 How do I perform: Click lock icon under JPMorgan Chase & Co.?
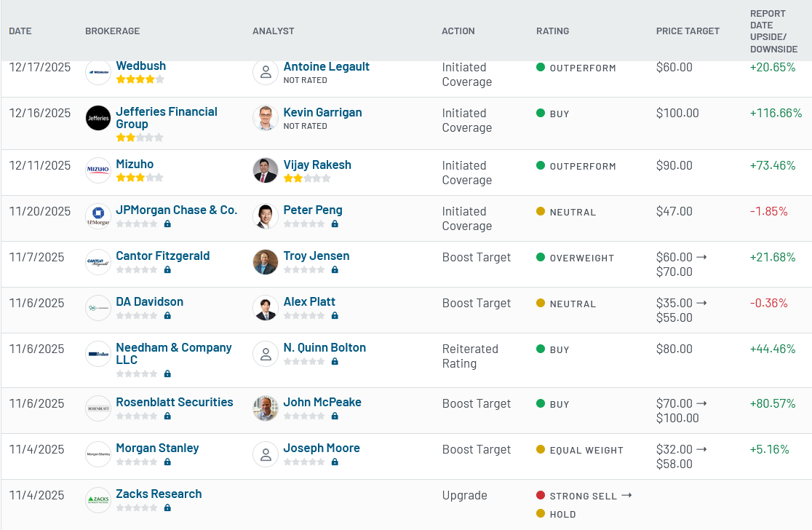(167, 224)
